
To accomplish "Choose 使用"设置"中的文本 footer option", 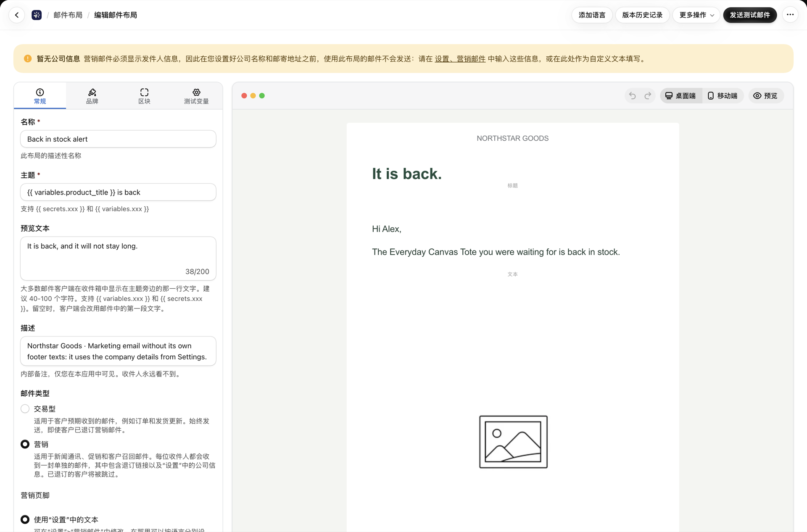I will click(25, 520).
